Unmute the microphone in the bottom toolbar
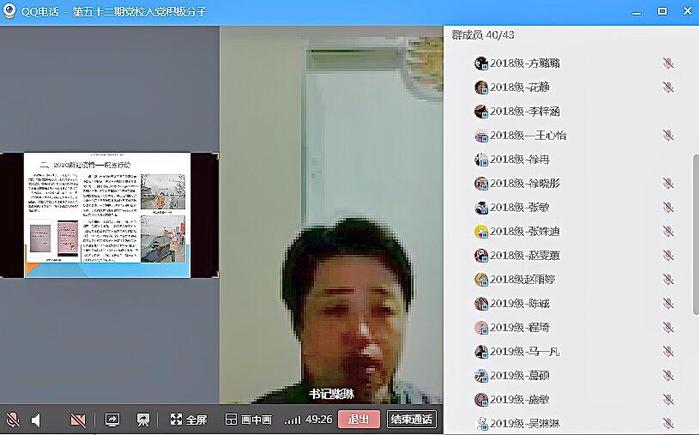This screenshot has width=699, height=435. 13,420
